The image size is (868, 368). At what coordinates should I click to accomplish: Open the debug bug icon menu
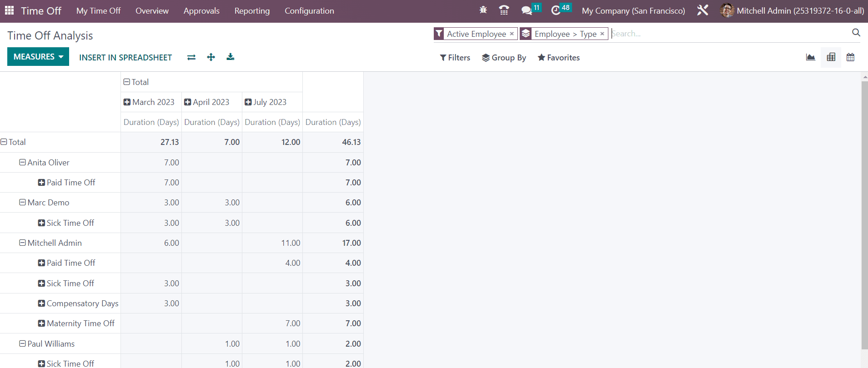click(483, 10)
